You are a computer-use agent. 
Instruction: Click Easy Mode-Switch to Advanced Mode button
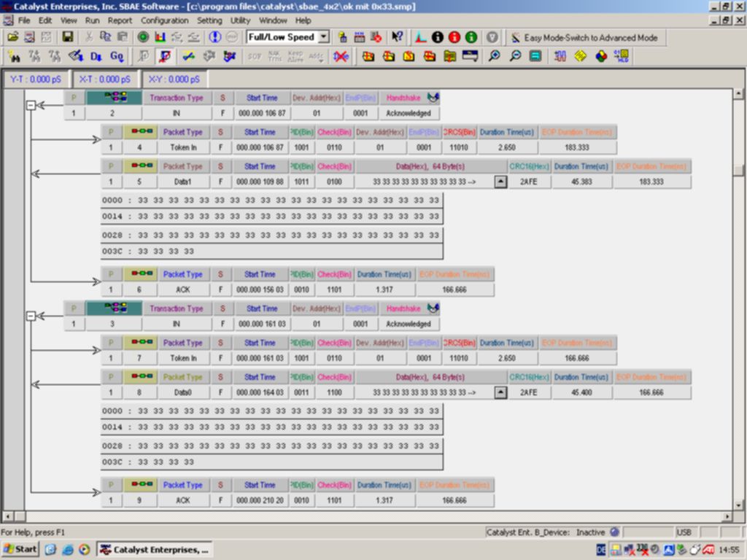pyautogui.click(x=585, y=37)
